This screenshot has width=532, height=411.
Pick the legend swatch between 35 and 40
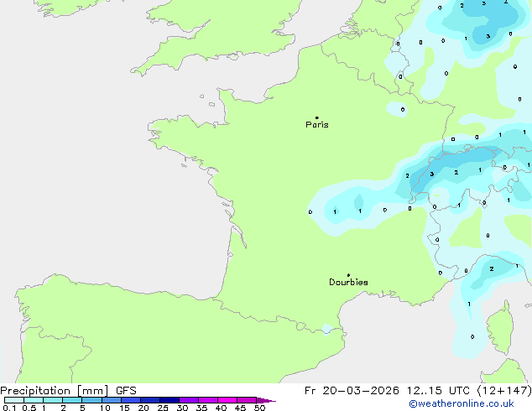point(208,400)
